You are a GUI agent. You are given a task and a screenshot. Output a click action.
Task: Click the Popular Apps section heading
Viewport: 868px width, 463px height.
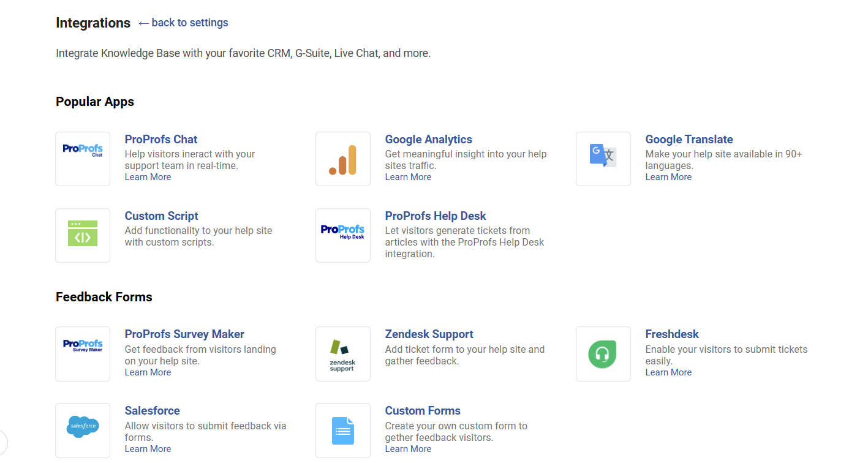[x=95, y=102]
